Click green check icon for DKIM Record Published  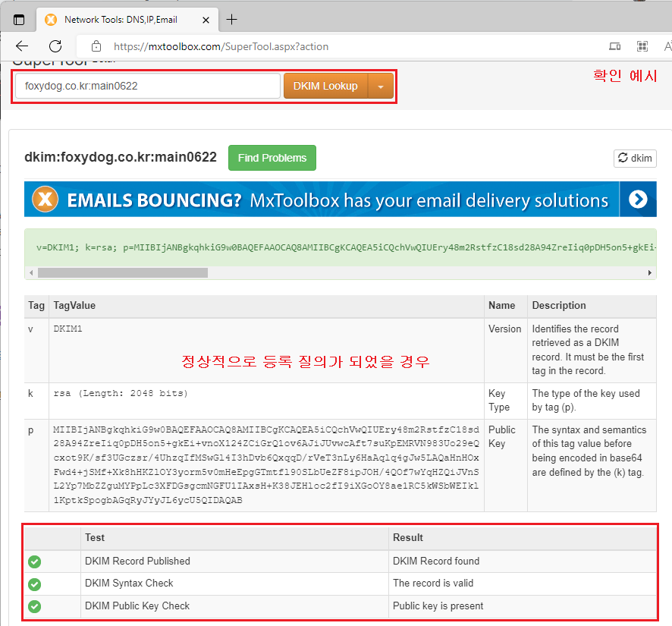click(35, 562)
